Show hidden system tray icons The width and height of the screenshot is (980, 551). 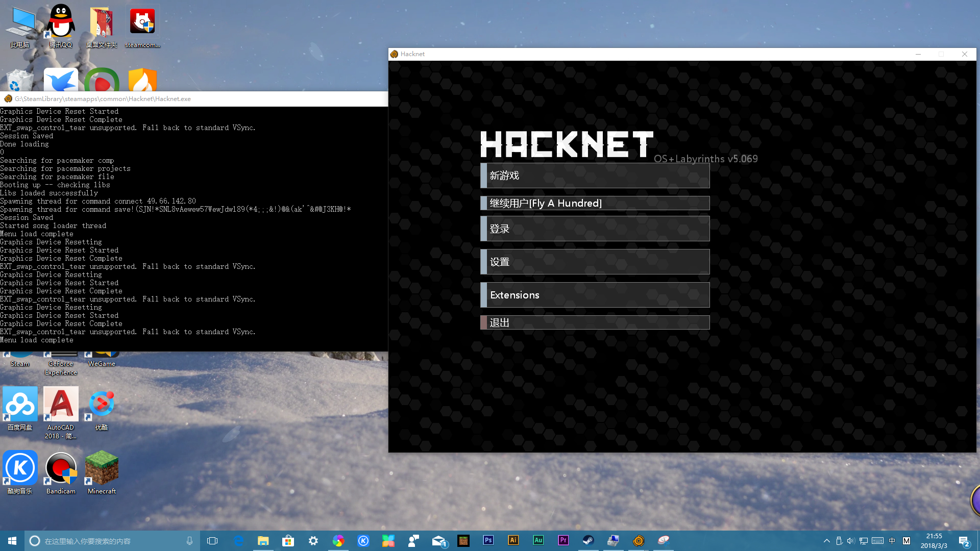click(x=827, y=541)
